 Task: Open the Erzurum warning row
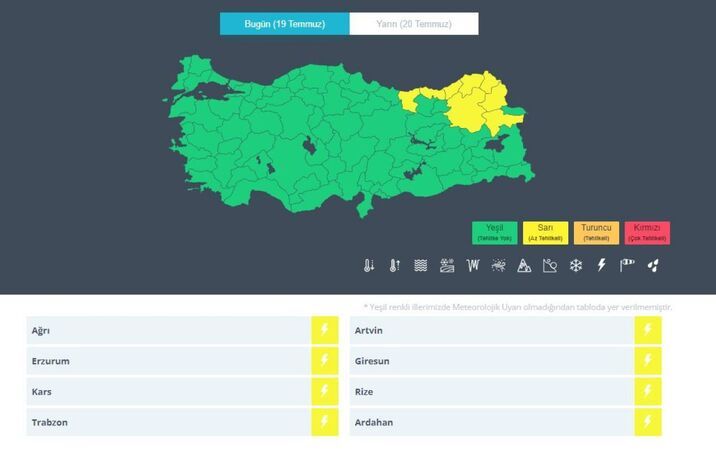pyautogui.click(x=168, y=361)
